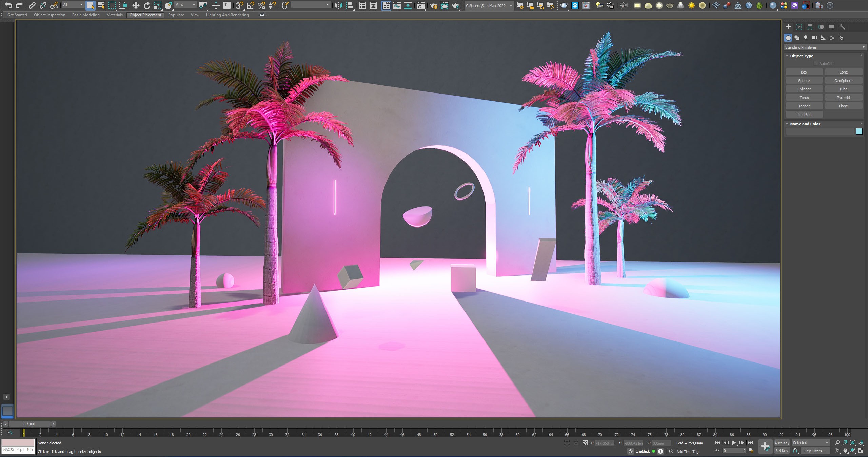Viewport: 868px width, 457px height.
Task: Open the help question mark icon
Action: tap(830, 5)
